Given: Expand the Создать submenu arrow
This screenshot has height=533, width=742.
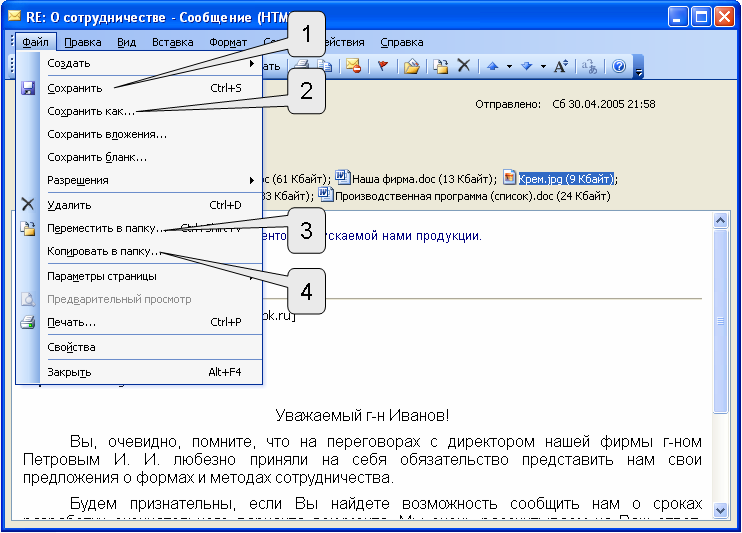Looking at the screenshot, I should click(252, 63).
